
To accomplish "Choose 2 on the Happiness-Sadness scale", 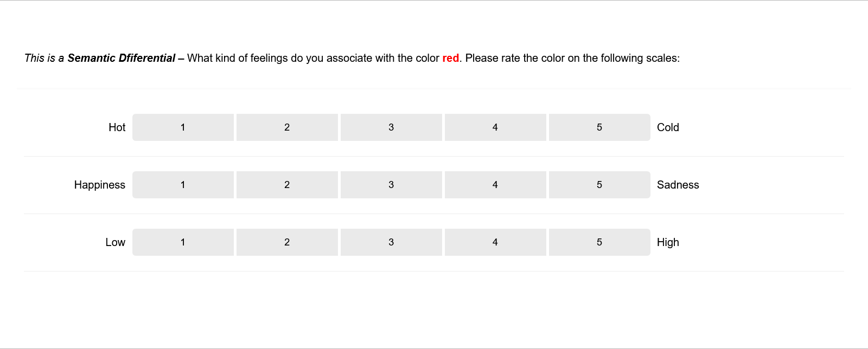I will pos(287,185).
